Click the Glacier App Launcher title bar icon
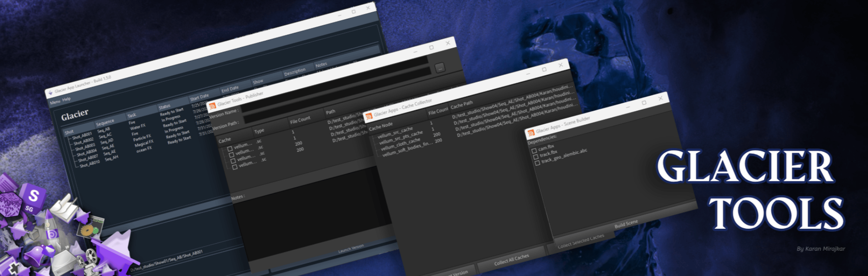 click(50, 93)
